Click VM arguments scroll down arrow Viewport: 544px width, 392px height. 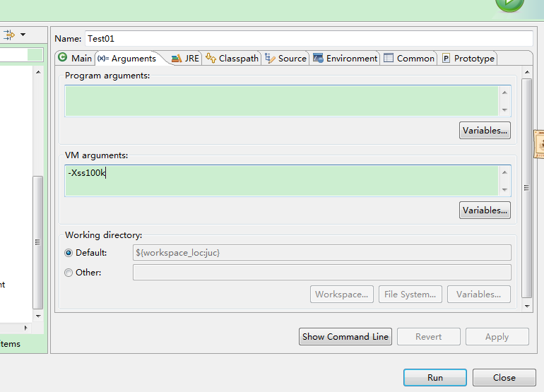504,190
